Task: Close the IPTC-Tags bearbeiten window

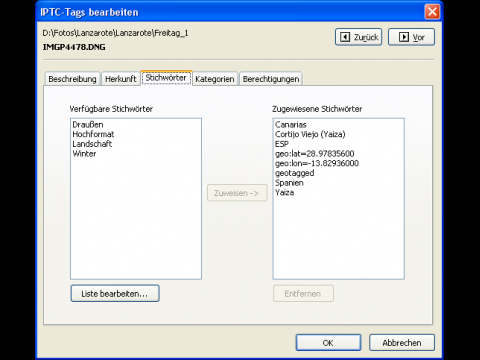Action: (x=432, y=12)
